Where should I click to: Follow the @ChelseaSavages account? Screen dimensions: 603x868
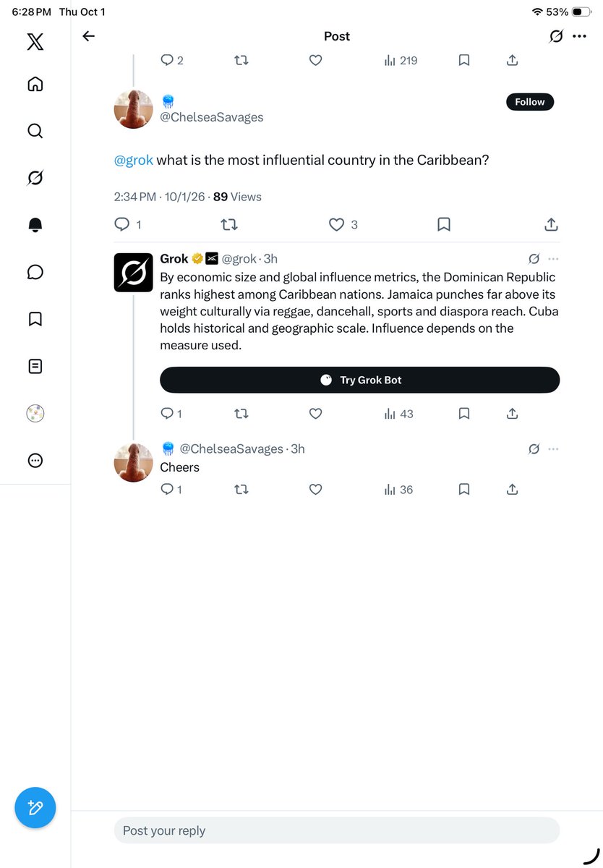(x=530, y=102)
